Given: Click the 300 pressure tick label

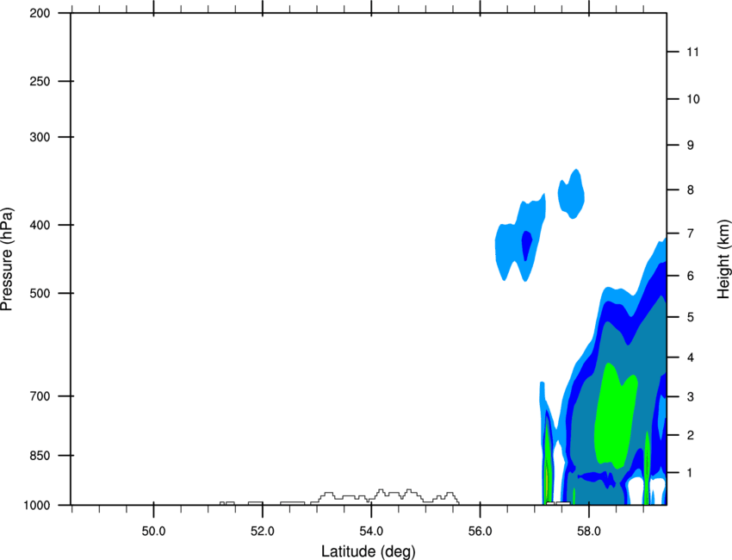Looking at the screenshot, I should [40, 137].
